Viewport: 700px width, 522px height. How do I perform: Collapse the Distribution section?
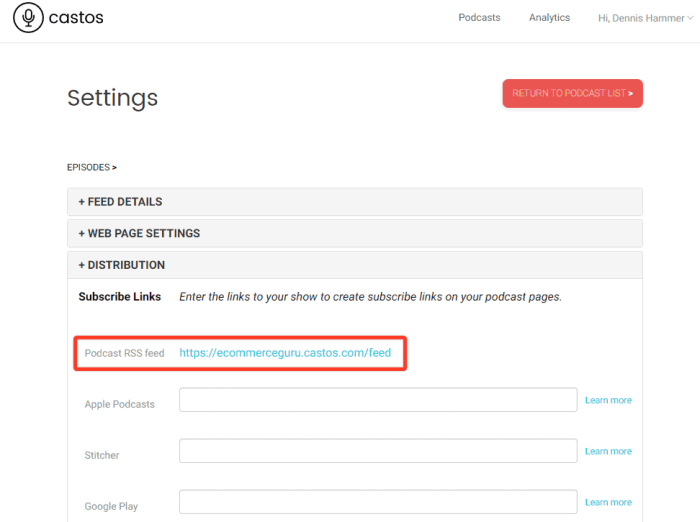tap(354, 265)
